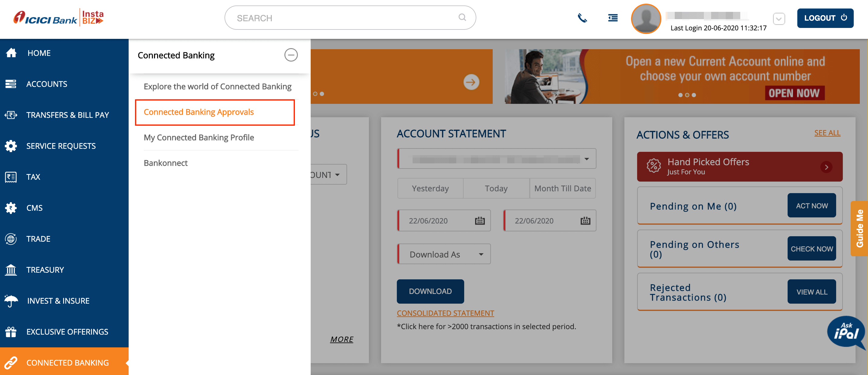868x375 pixels.
Task: Select Connected Banking Approvals
Action: [x=199, y=112]
